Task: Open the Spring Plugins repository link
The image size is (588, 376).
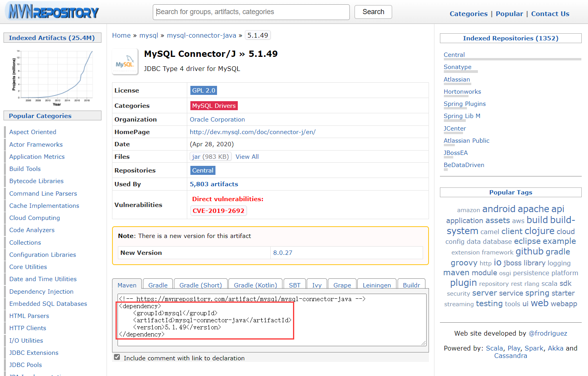Action: (x=465, y=104)
